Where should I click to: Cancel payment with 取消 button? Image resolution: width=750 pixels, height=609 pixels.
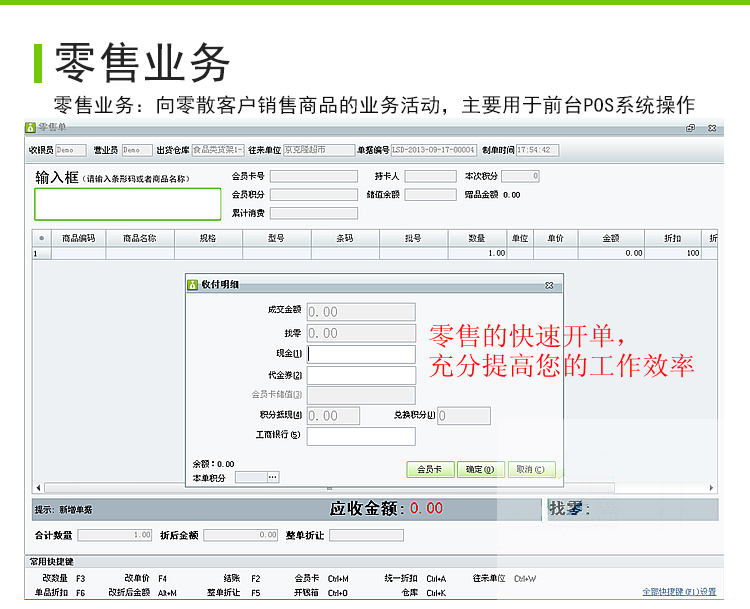click(x=530, y=469)
